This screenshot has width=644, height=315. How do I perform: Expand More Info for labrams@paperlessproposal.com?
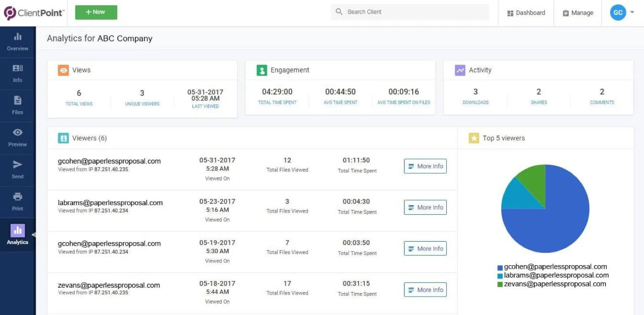click(425, 207)
